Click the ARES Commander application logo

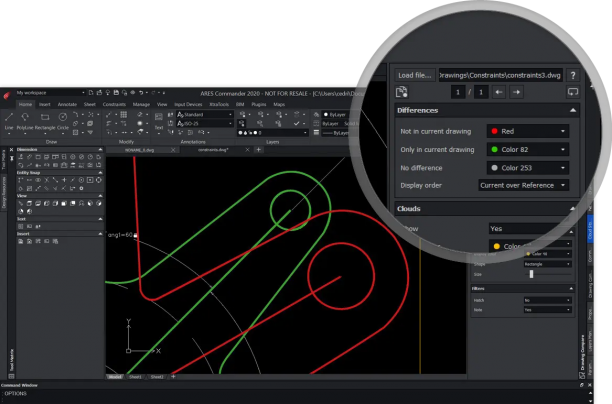[7, 95]
